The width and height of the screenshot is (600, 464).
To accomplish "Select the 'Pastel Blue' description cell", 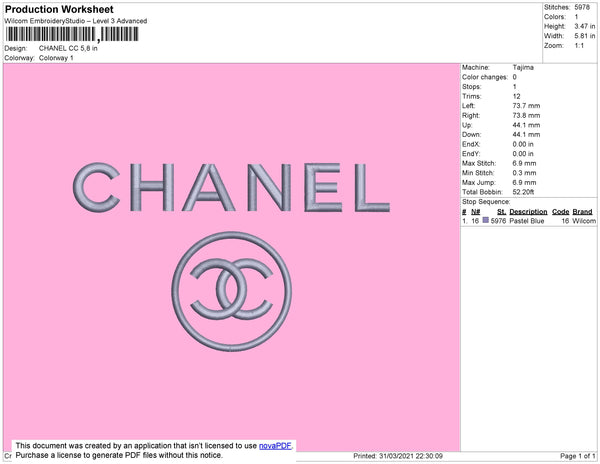I will tap(527, 221).
